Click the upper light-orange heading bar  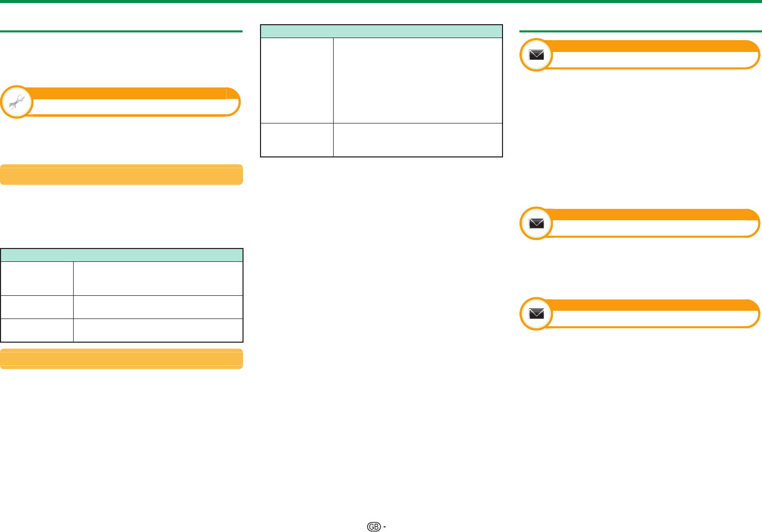[x=122, y=174]
